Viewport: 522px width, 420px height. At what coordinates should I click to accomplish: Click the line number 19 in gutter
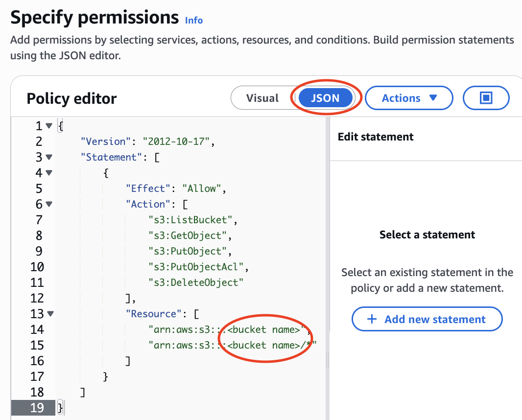(x=37, y=408)
